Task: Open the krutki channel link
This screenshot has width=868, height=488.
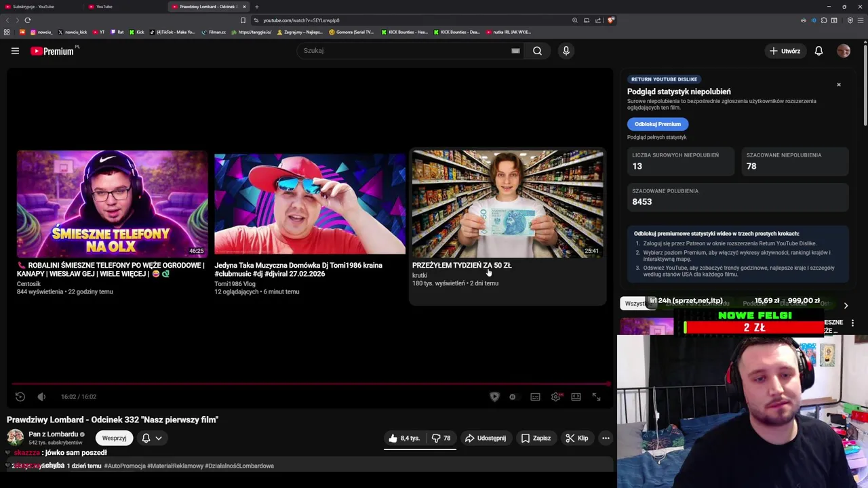Action: pyautogui.click(x=420, y=275)
